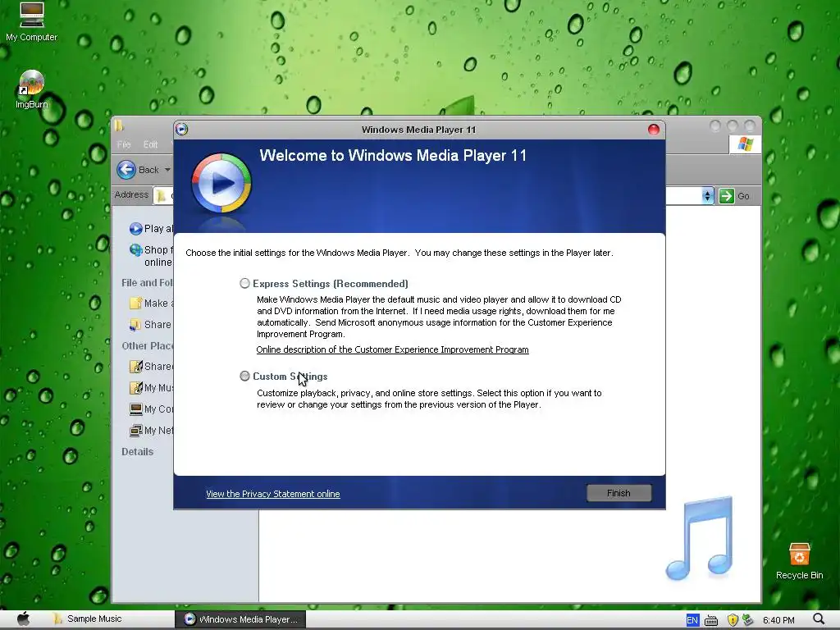Click the folder icon in Explorer title bar
The width and height of the screenshot is (840, 630).
pyautogui.click(x=119, y=126)
